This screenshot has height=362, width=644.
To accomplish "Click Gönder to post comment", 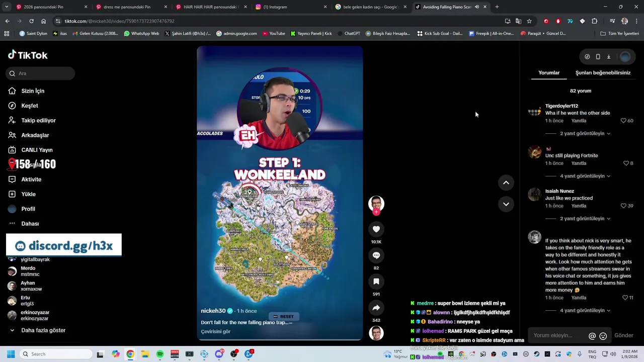I will click(624, 336).
